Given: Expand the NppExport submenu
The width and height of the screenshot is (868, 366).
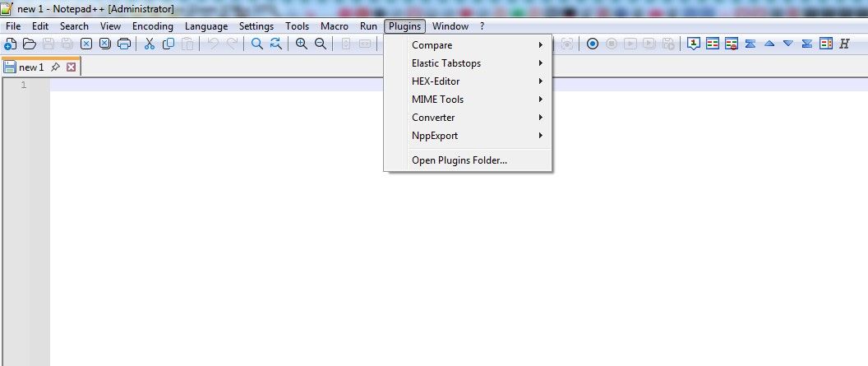Looking at the screenshot, I should (x=468, y=136).
